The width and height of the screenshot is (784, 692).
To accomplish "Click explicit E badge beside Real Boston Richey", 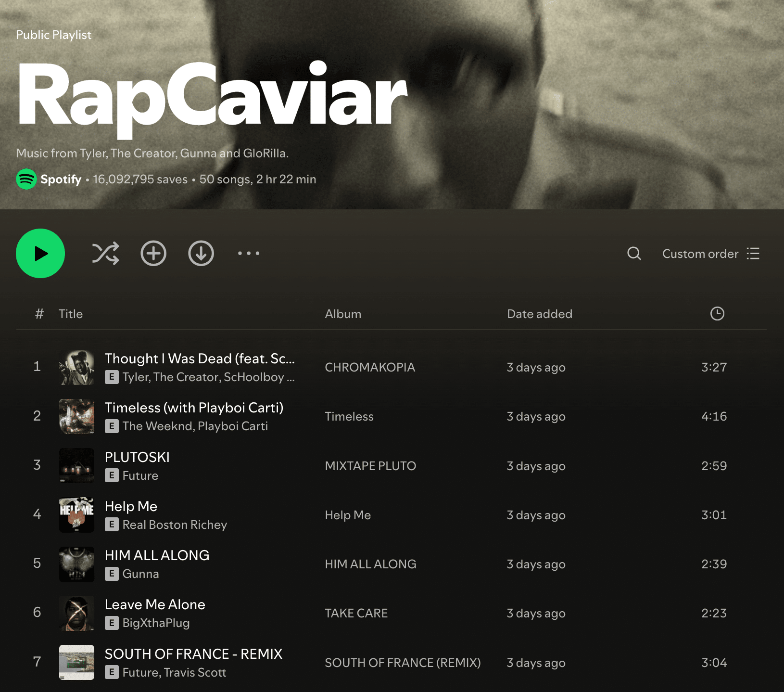I will pos(112,525).
